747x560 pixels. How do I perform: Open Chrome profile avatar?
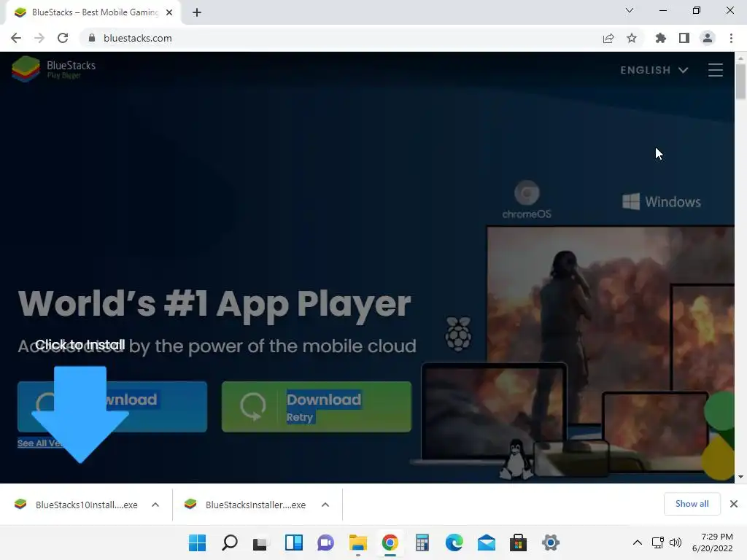(x=708, y=38)
